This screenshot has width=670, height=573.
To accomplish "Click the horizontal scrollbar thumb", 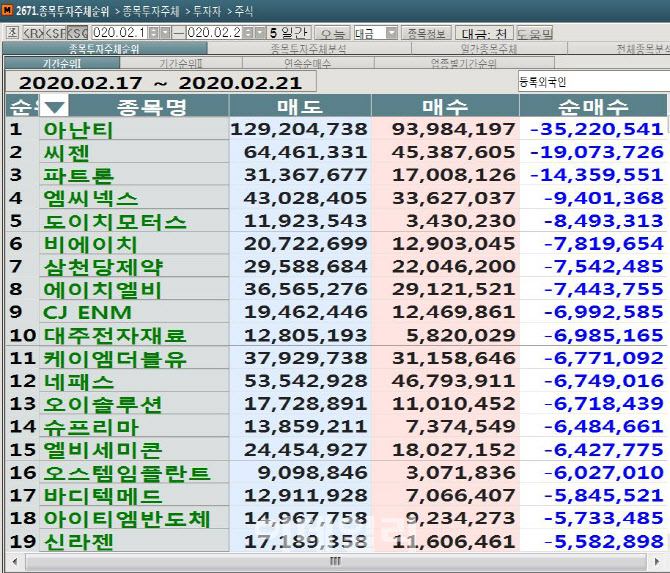I will pyautogui.click(x=335, y=561).
